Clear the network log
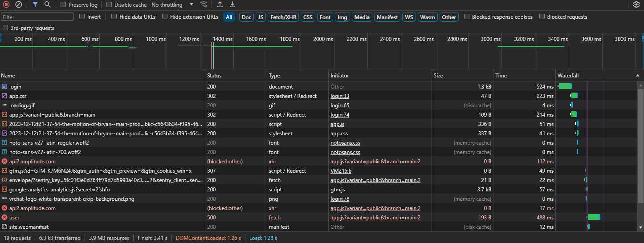Screen dimensions: 644x243 pyautogui.click(x=18, y=4)
